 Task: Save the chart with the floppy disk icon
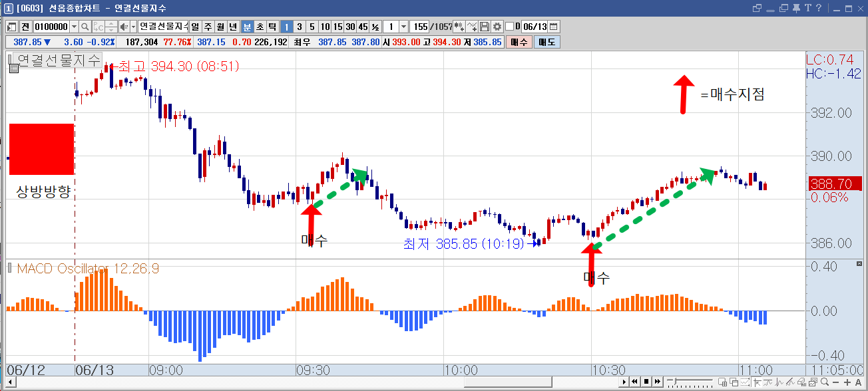pyautogui.click(x=485, y=27)
